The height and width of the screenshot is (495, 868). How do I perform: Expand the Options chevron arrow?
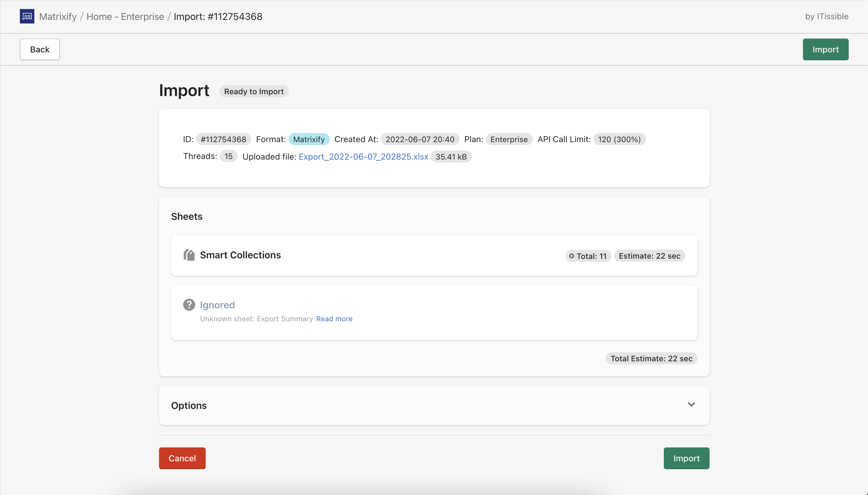pyautogui.click(x=691, y=405)
